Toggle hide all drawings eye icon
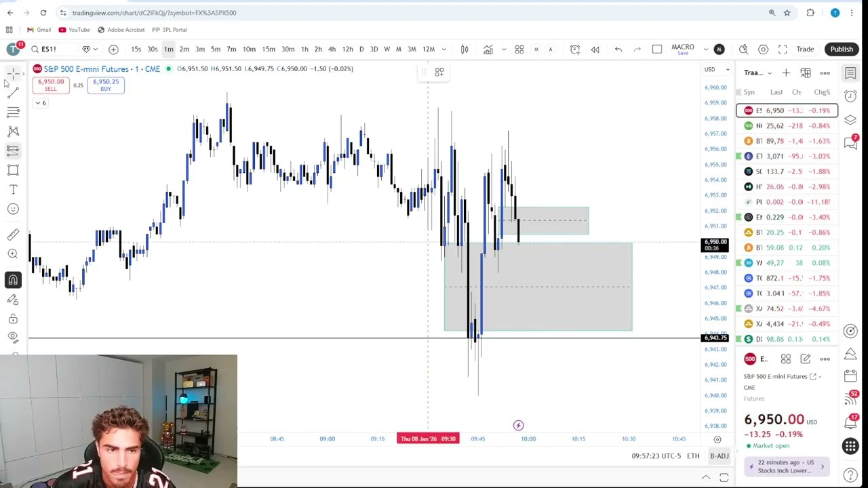The image size is (868, 488). (x=13, y=337)
